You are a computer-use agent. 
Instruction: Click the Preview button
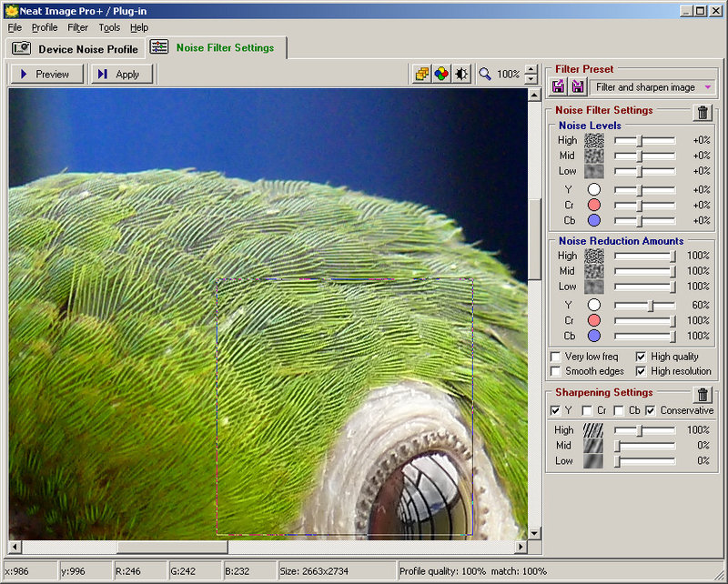point(46,75)
